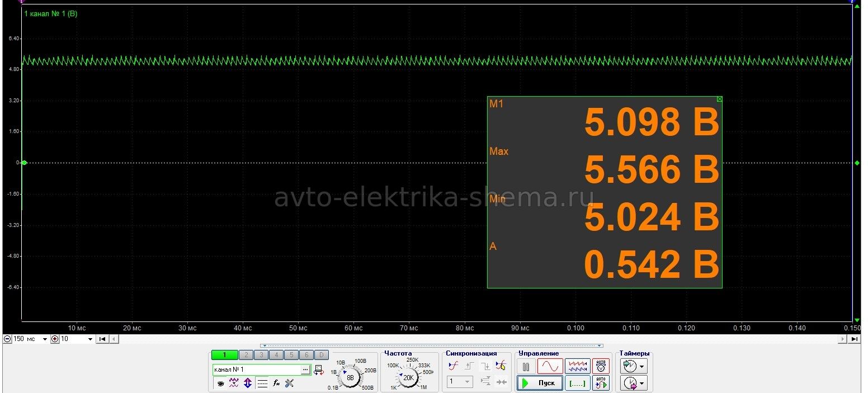Toggle the horizontal lines display button
The width and height of the screenshot is (868, 393).
pos(262,383)
